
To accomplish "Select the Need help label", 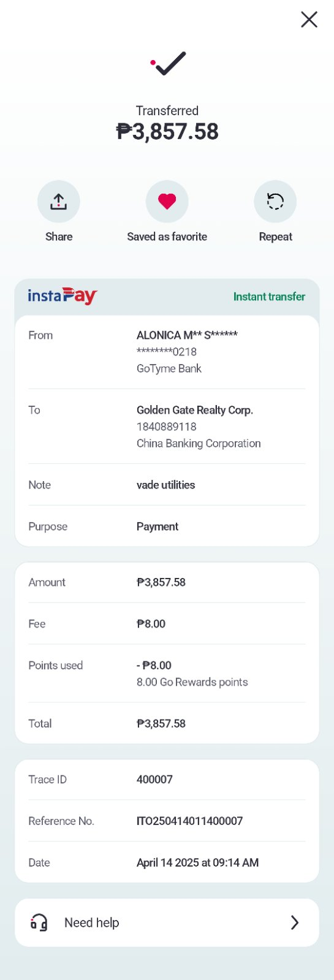I will click(92, 922).
